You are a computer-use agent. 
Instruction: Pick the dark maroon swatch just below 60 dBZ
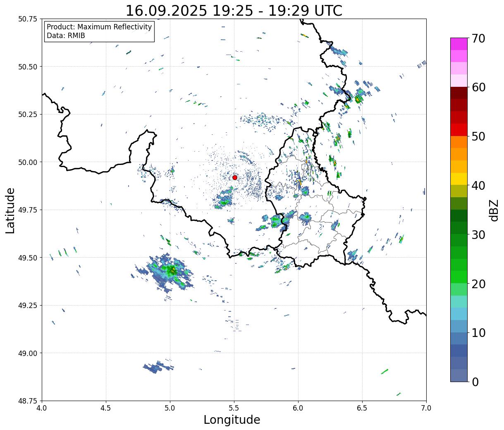click(x=459, y=93)
